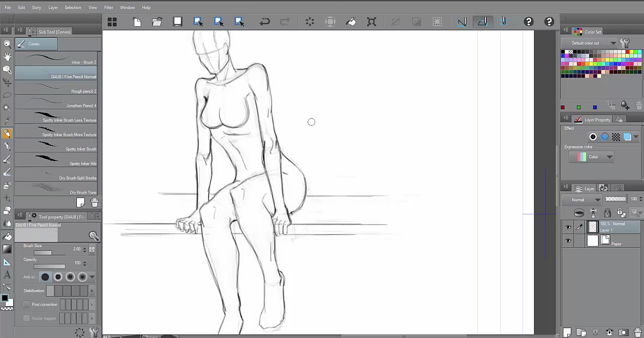
Task: Select Layer 1 thumbnail in Layer panel
Action: coord(593,227)
